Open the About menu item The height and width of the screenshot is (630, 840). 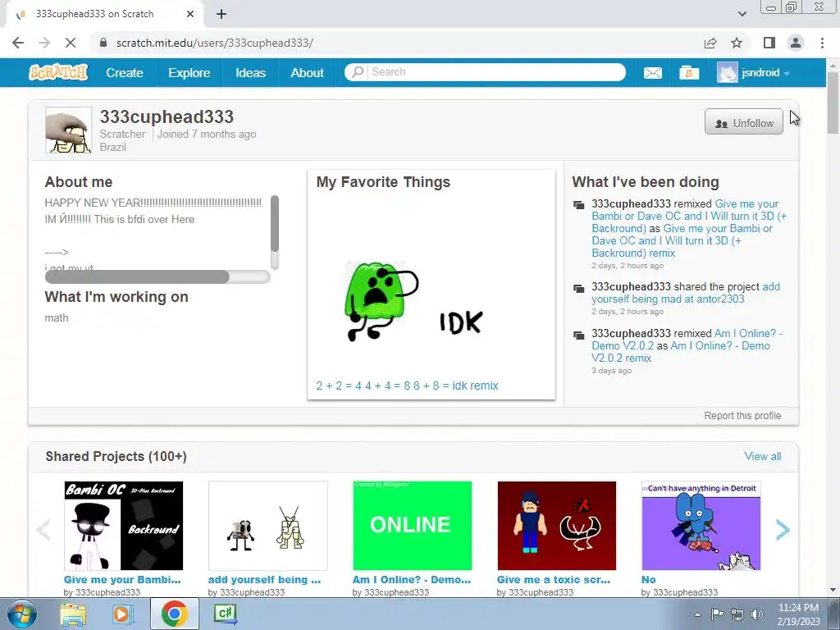pyautogui.click(x=308, y=73)
